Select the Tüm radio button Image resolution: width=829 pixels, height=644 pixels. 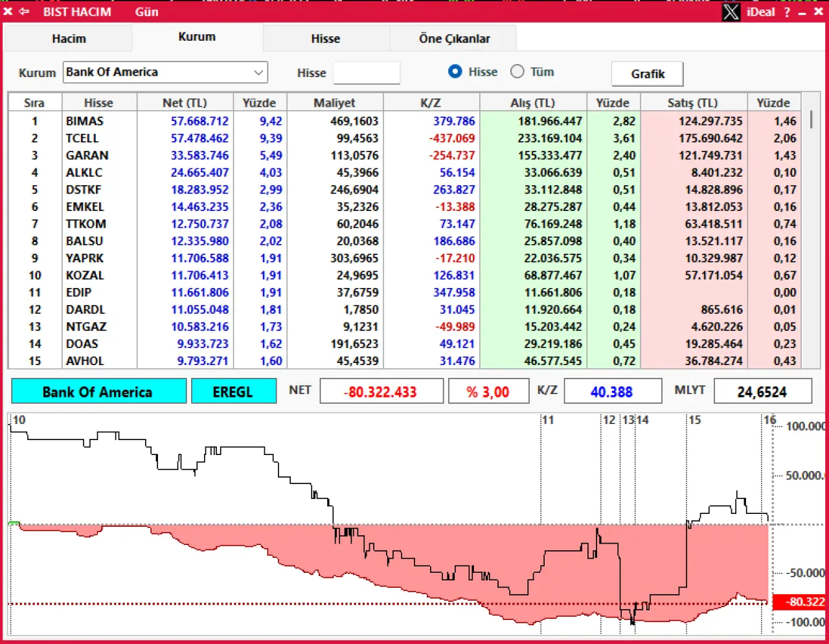pyautogui.click(x=517, y=72)
